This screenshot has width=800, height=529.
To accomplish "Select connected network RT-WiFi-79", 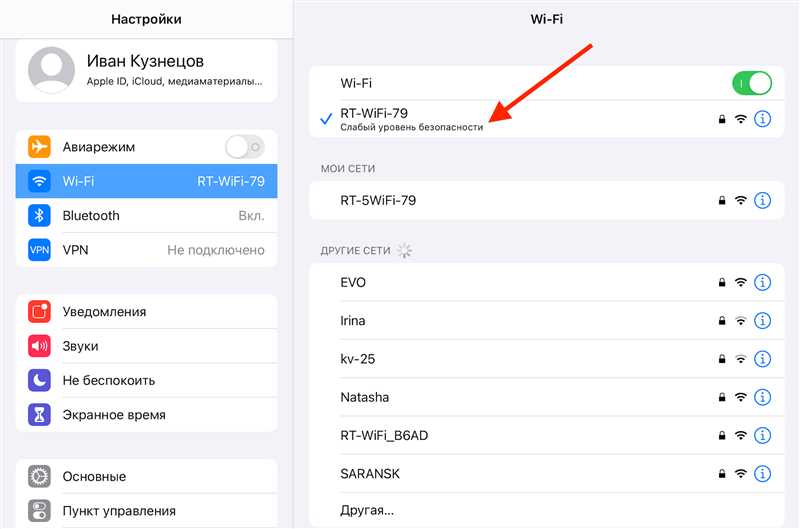I will pos(546,119).
